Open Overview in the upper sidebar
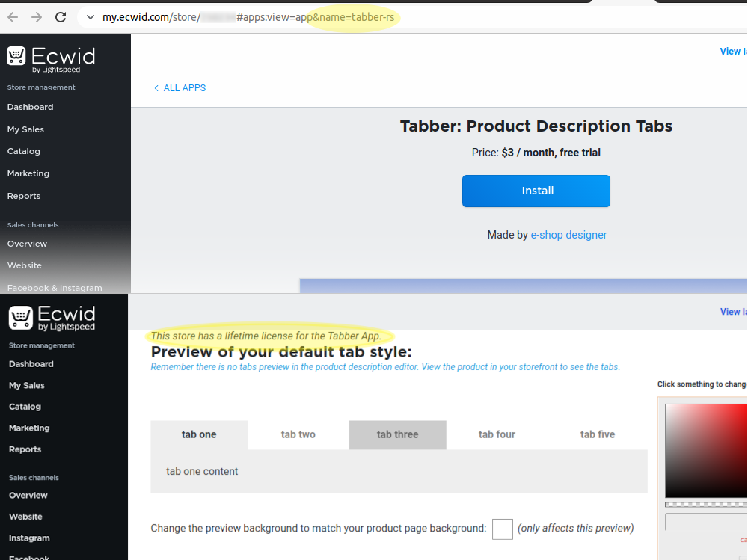 click(27, 244)
